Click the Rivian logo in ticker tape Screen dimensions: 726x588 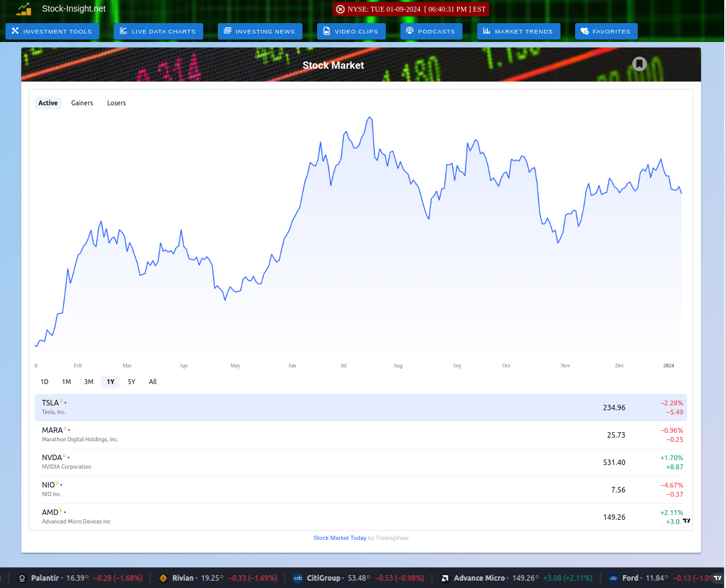pyautogui.click(x=163, y=578)
